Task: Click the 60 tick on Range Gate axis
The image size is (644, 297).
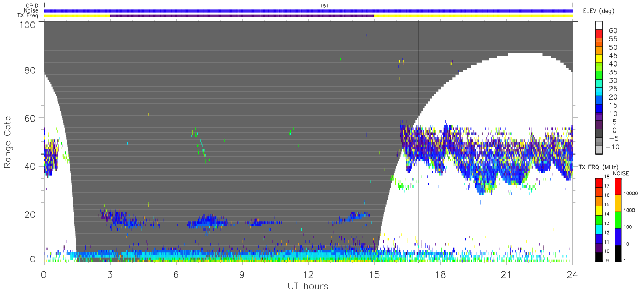Action: coord(30,118)
